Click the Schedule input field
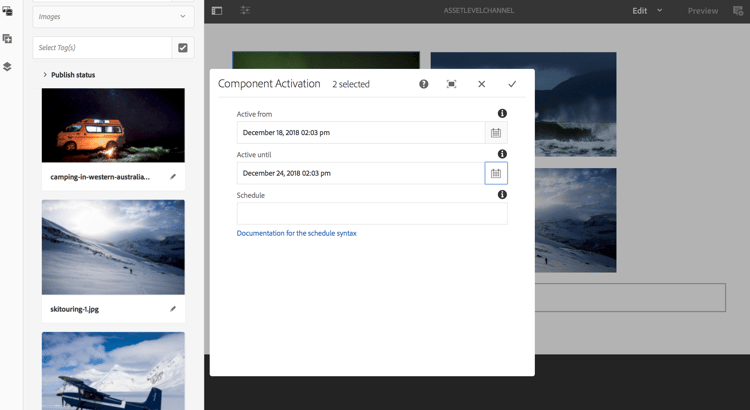The width and height of the screenshot is (750, 410). (372, 213)
